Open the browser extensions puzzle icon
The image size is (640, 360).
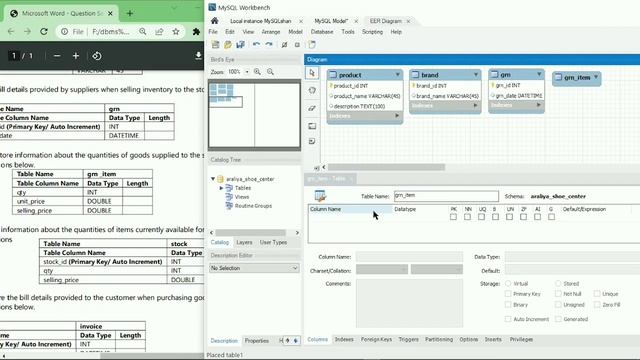coord(196,31)
